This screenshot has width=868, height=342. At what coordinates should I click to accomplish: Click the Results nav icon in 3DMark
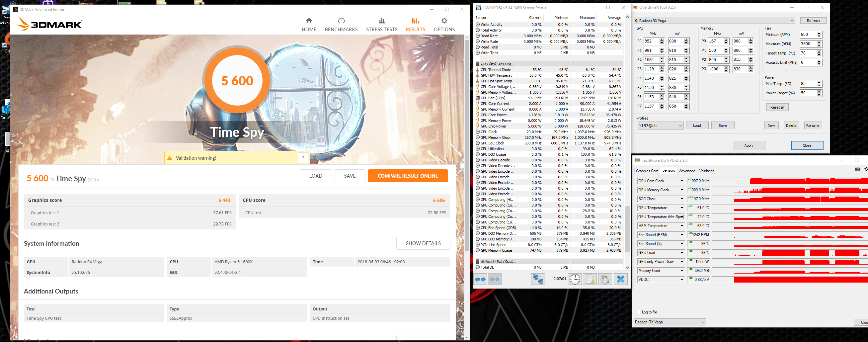pyautogui.click(x=415, y=21)
